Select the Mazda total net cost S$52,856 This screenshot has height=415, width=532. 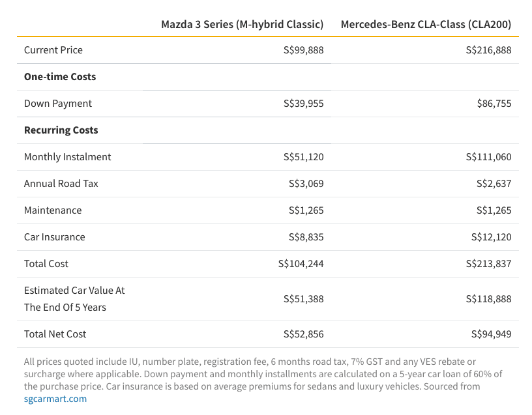[x=304, y=334]
